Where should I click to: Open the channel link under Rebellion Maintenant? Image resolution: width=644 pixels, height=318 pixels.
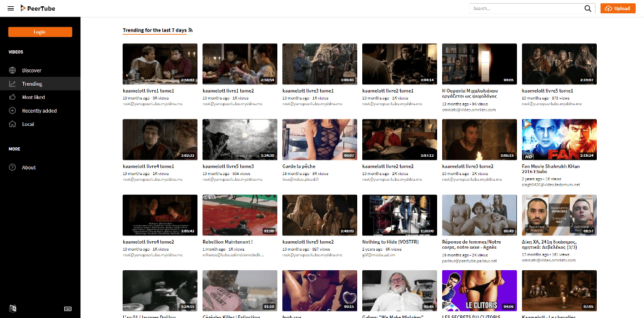233,255
